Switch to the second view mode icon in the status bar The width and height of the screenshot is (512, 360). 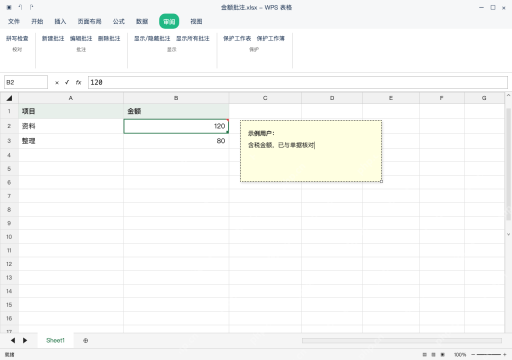coord(433,355)
